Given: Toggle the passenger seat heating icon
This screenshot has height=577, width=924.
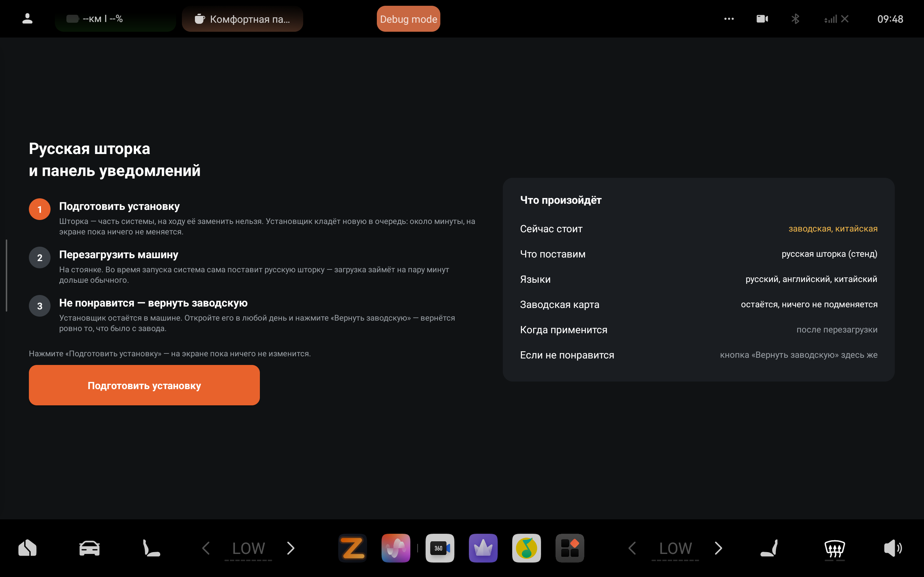Looking at the screenshot, I should 769,549.
